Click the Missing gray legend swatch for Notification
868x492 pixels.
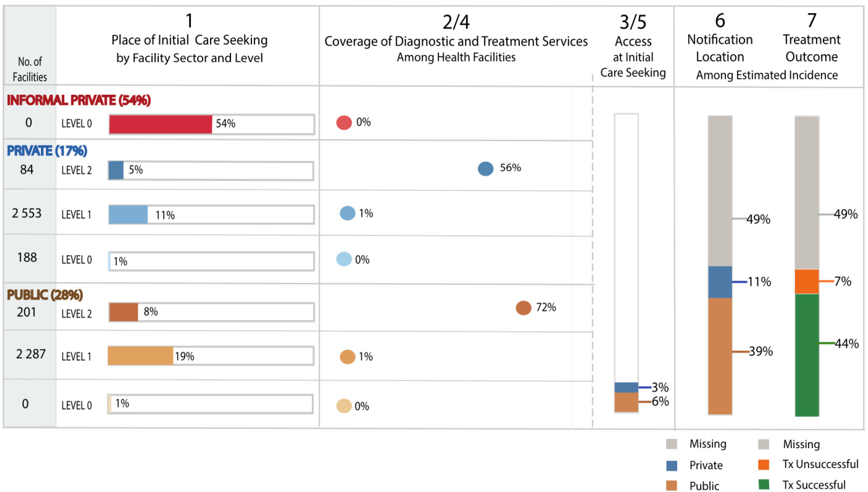tap(671, 444)
